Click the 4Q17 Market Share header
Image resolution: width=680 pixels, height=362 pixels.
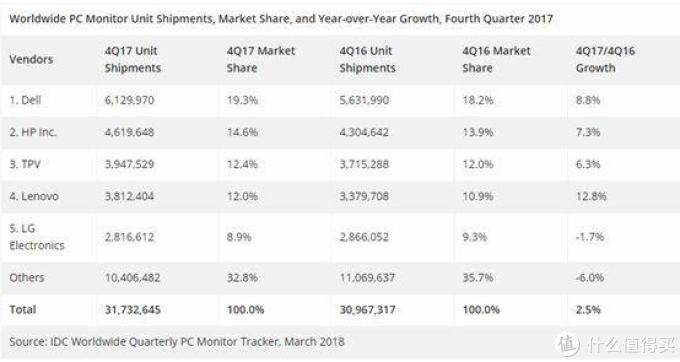click(261, 59)
